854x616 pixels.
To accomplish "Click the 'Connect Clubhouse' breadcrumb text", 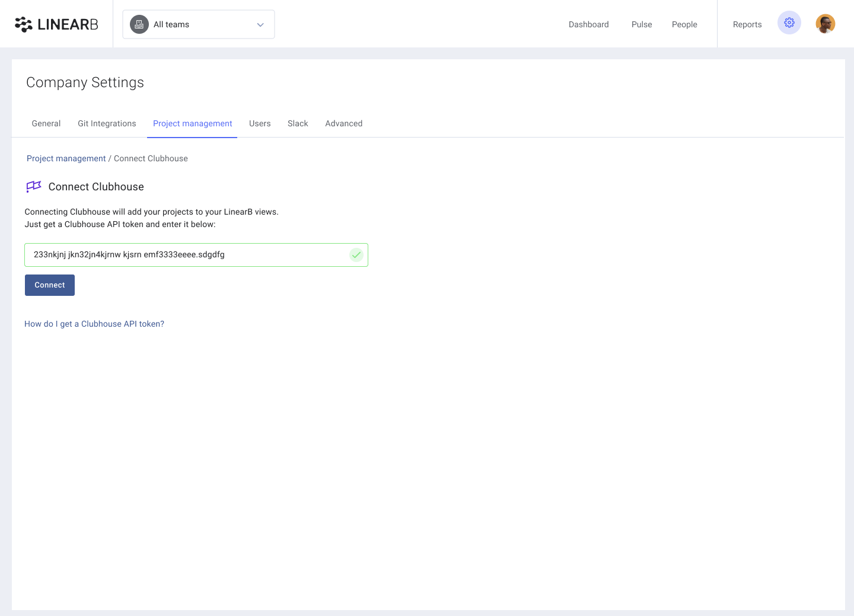I will [151, 158].
